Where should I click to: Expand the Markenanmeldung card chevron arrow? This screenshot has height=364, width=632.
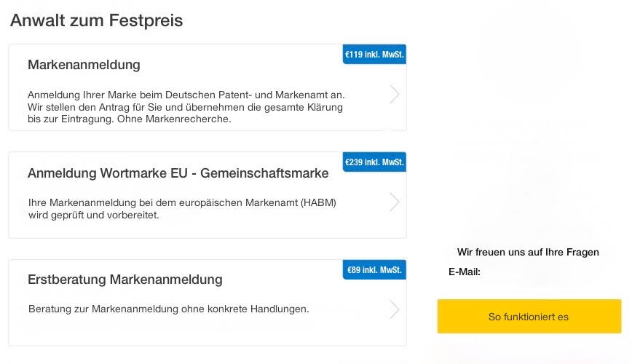pos(394,95)
